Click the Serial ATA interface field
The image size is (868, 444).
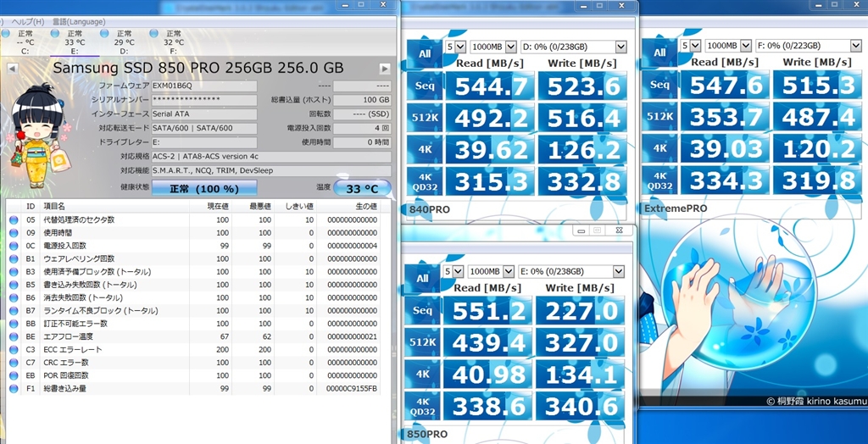click(x=204, y=114)
